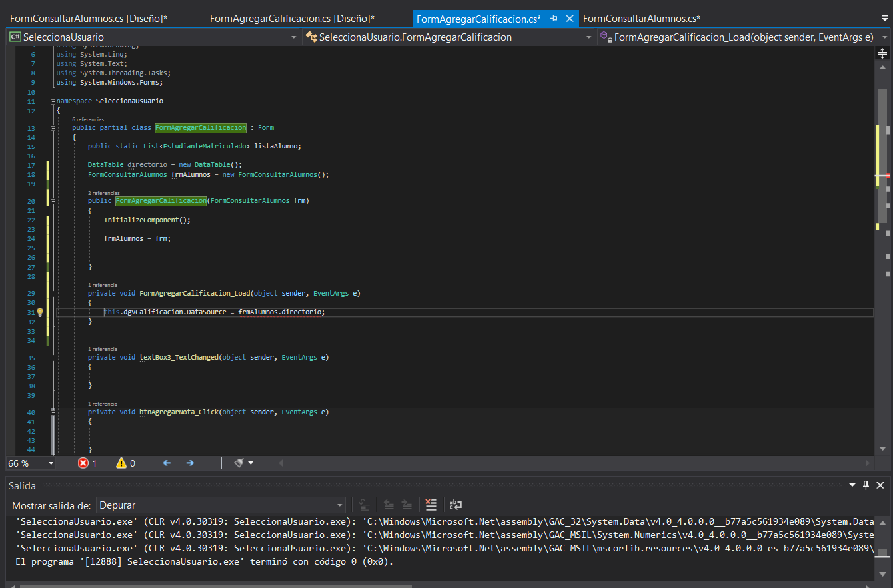This screenshot has width=893, height=588.
Task: Open the FormConsultarAlumnos.cs [Diseño] tab
Action: (89, 19)
